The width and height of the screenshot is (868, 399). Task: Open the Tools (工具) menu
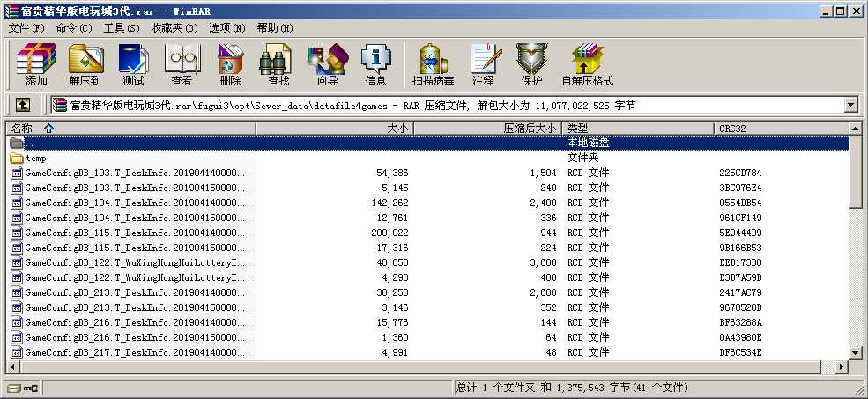coord(122,28)
